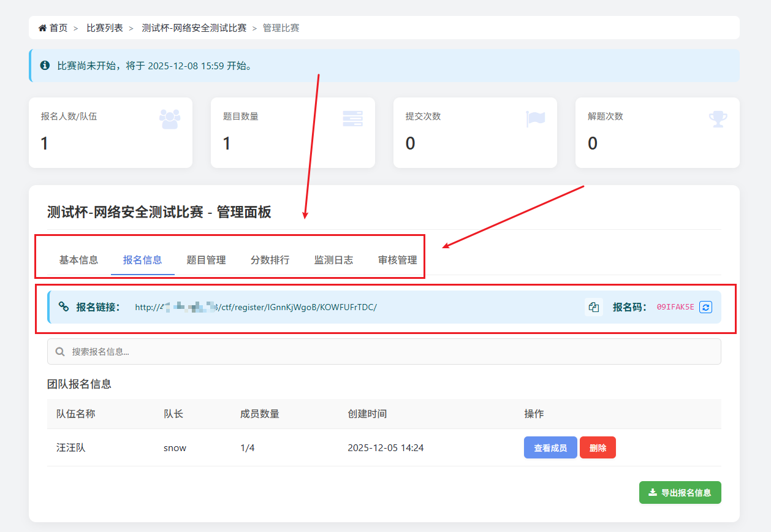Screen dimensions: 771x532
Task: Switch to the 审核管理 tab
Action: coord(398,260)
